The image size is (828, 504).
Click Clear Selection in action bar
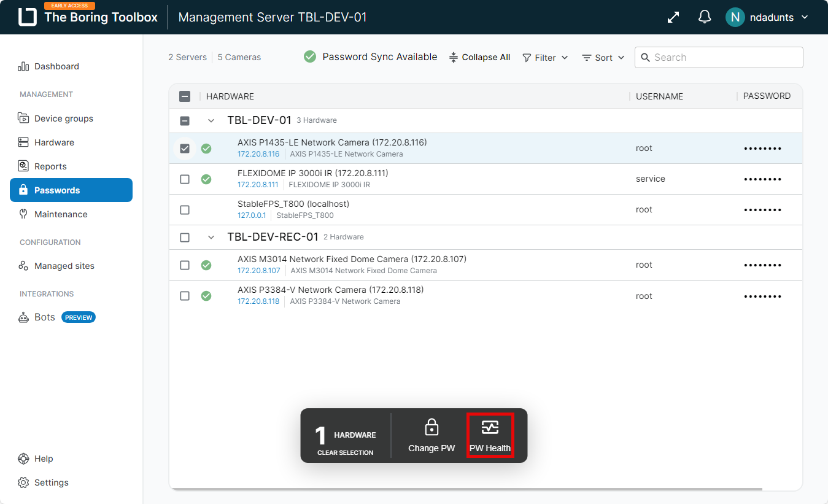pyautogui.click(x=345, y=452)
